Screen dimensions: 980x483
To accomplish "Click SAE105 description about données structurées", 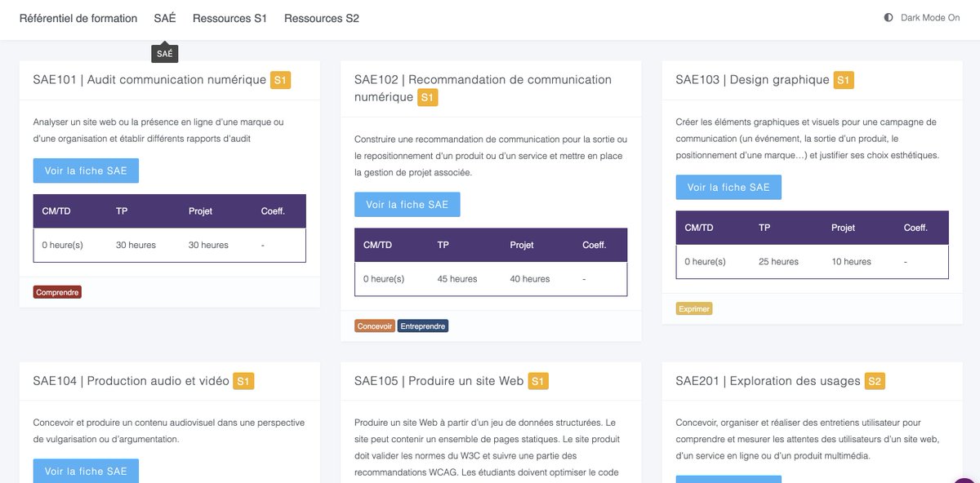I will (485, 447).
